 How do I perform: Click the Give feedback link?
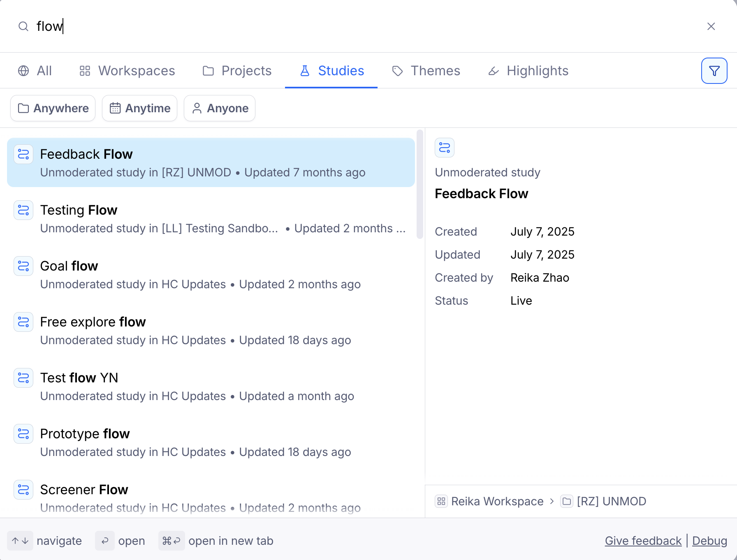point(643,541)
